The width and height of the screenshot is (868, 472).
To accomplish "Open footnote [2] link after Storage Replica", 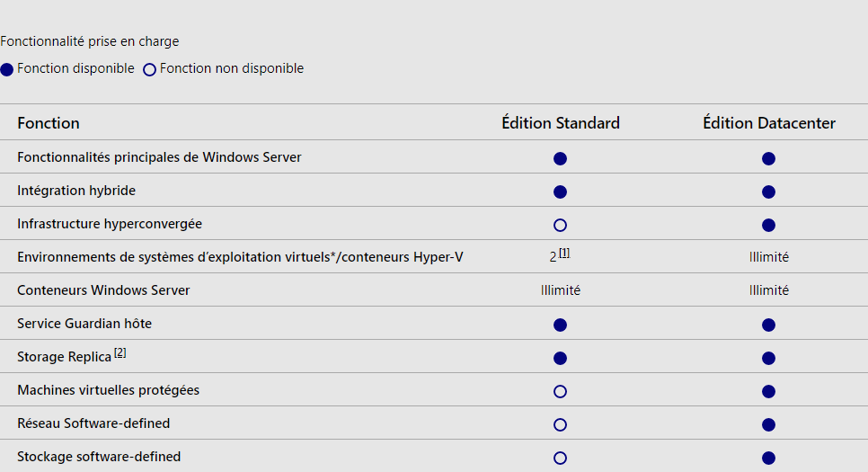I will pos(120,353).
